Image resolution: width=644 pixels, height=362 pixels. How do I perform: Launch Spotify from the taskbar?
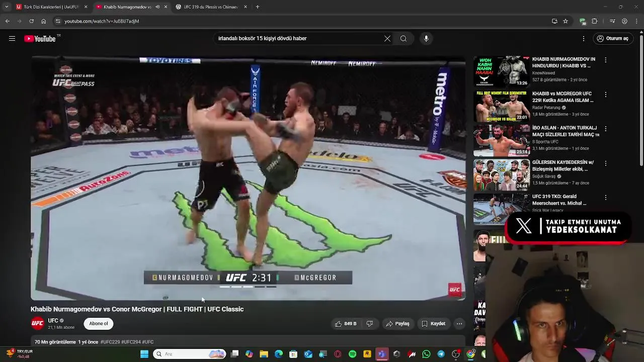(x=352, y=354)
